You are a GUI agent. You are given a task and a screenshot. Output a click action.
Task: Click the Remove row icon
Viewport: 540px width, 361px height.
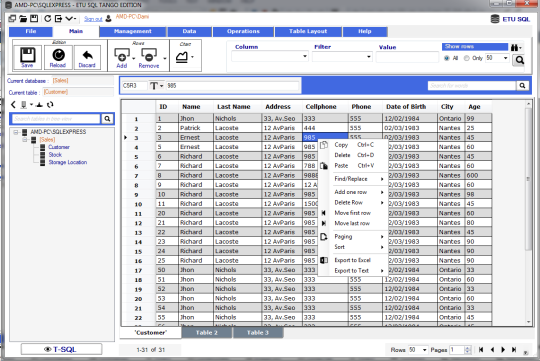pyautogui.click(x=149, y=54)
